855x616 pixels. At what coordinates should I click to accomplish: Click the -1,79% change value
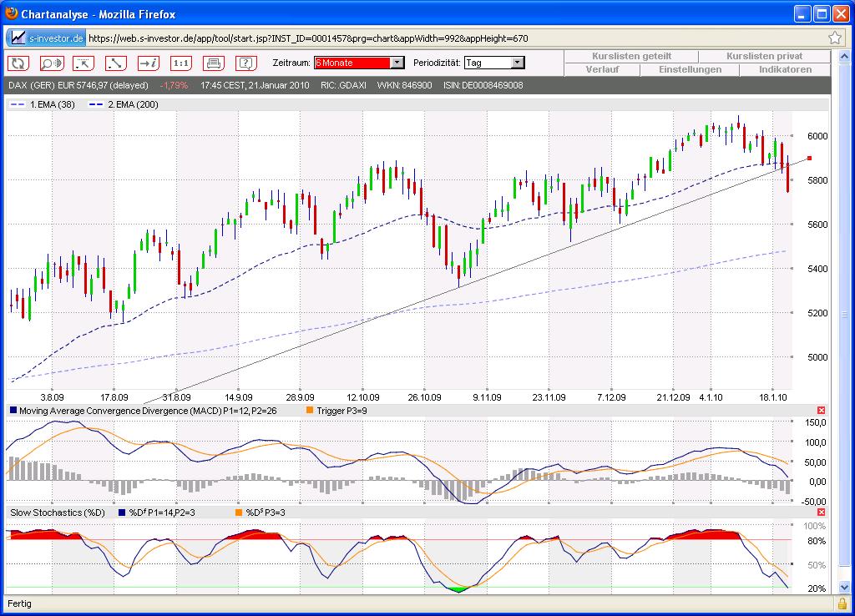(x=174, y=85)
